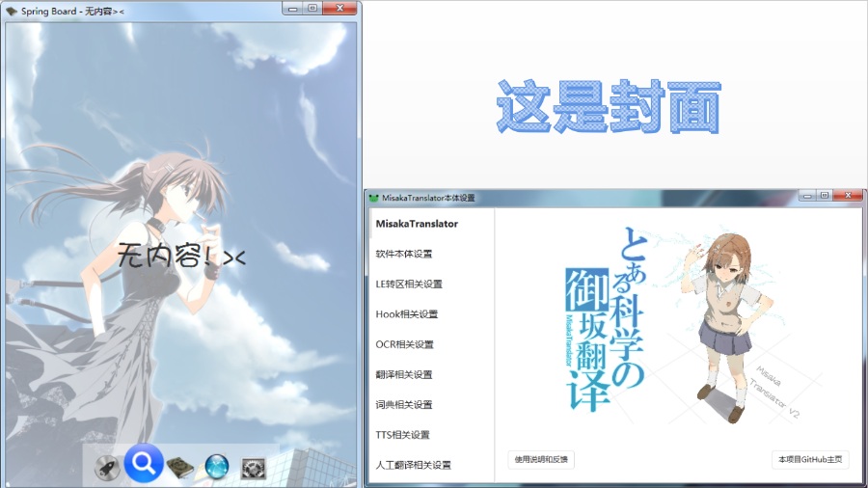The width and height of the screenshot is (868, 488).
Task: Minimize the Spring Board window
Action: (x=292, y=8)
